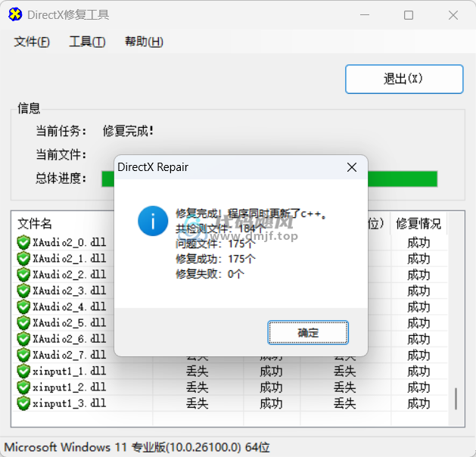Click 成功 repair status for XAudio2_3.dll

[418, 291]
